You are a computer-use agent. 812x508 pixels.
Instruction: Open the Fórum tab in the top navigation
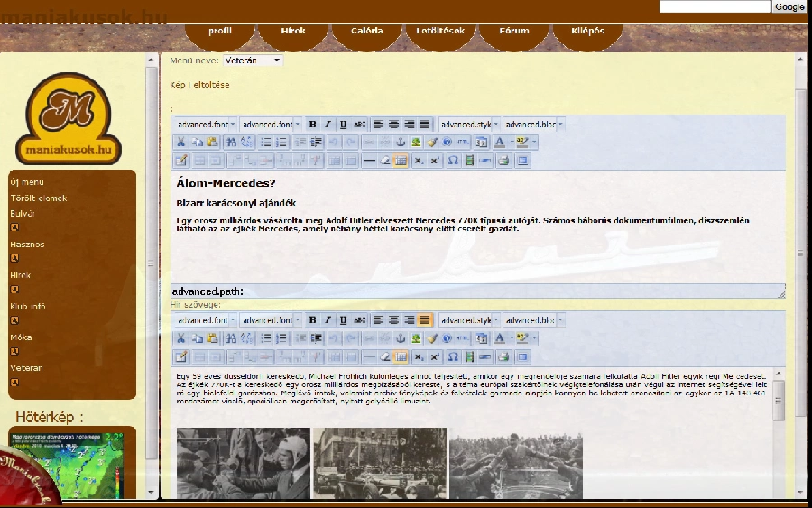point(513,32)
